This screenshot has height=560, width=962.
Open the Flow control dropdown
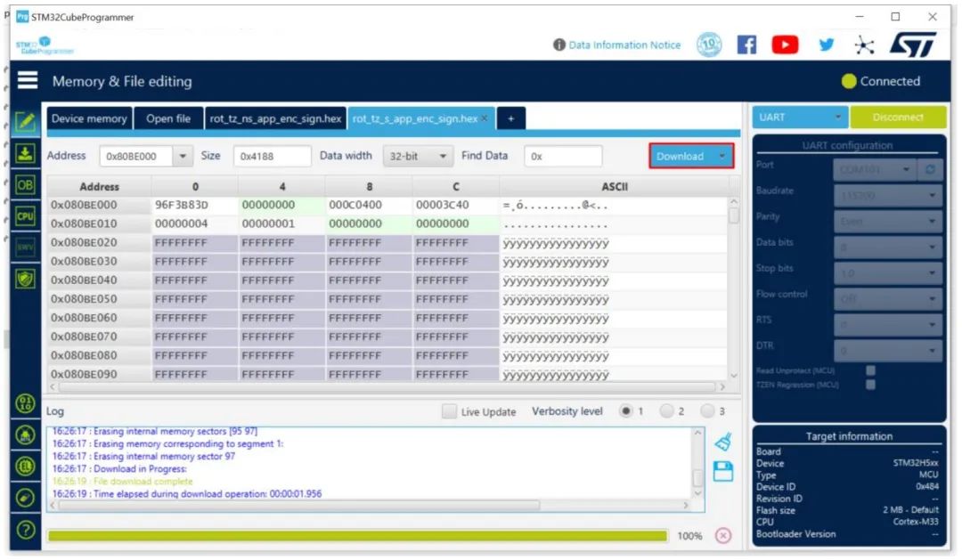click(x=886, y=298)
